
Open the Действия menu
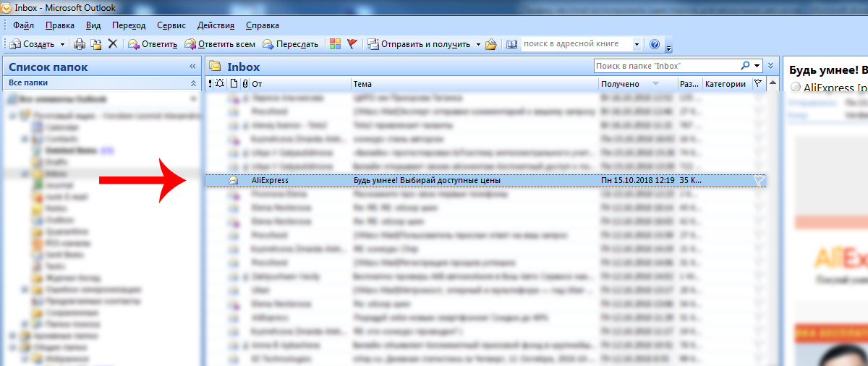click(x=216, y=25)
